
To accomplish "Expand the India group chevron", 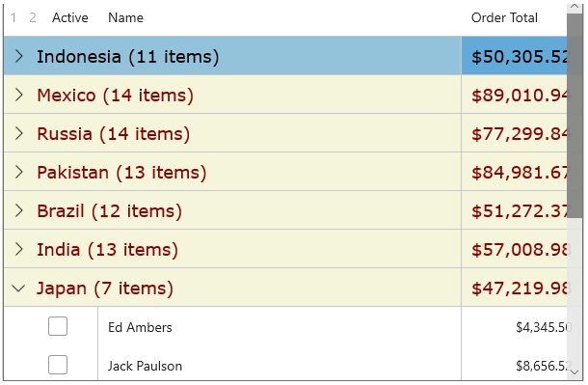I will [x=18, y=250].
